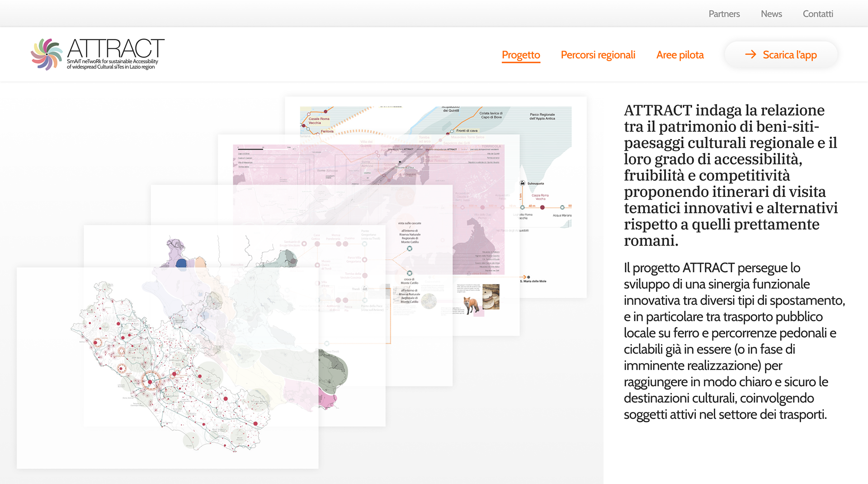Select the Progetto menu item

[521, 55]
